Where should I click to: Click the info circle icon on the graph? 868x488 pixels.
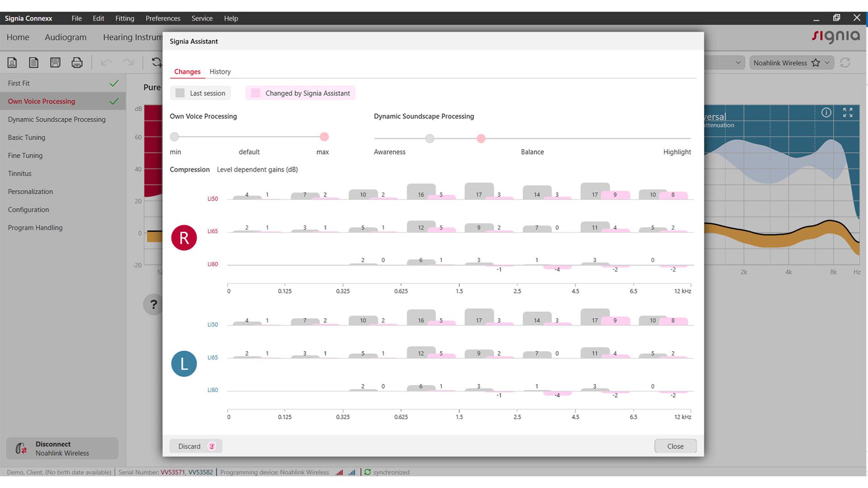[x=826, y=112]
